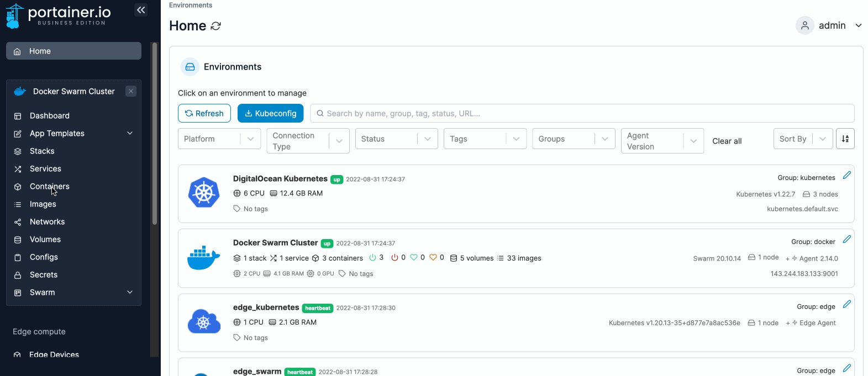
Task: Edit edge_kubernetes using its pencil icon
Action: (846, 305)
